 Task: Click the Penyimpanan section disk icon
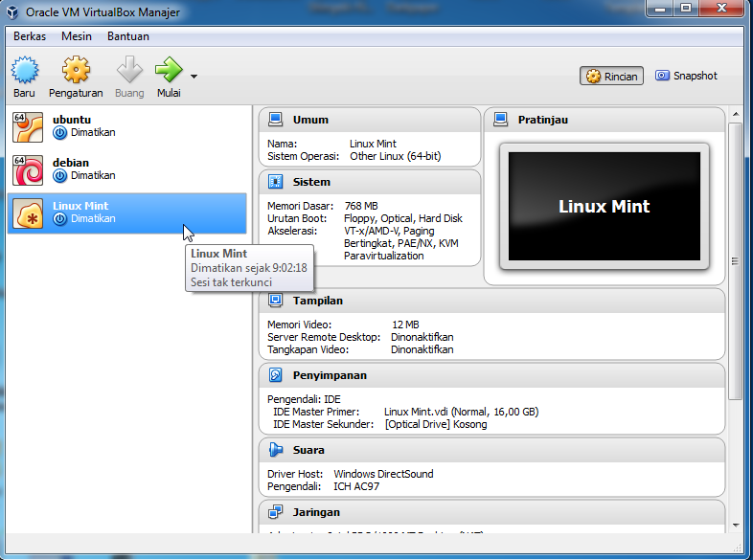pyautogui.click(x=275, y=375)
